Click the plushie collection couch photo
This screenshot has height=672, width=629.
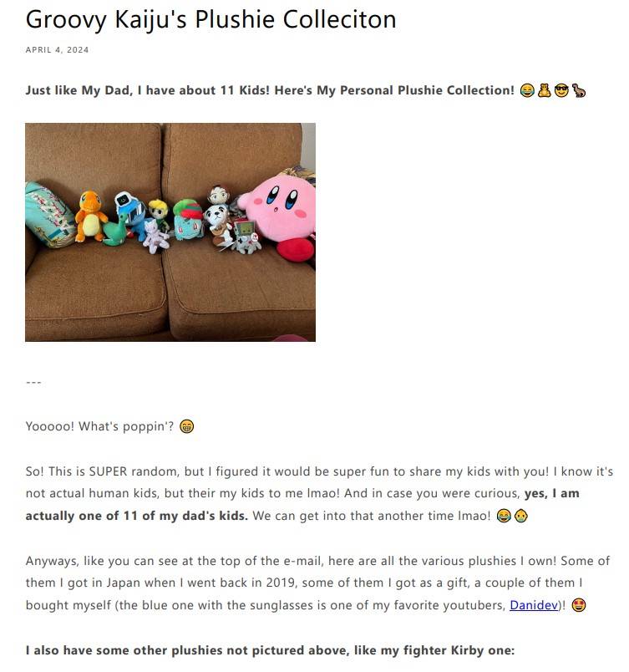coord(170,232)
